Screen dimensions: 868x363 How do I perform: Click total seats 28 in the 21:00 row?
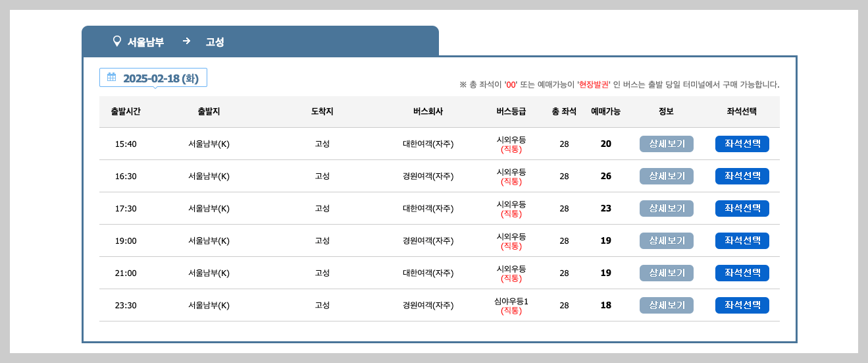(564, 273)
